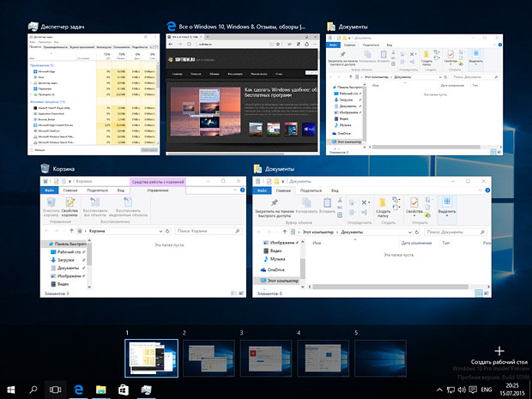Toggle details view button in lower Документы window

point(479,293)
